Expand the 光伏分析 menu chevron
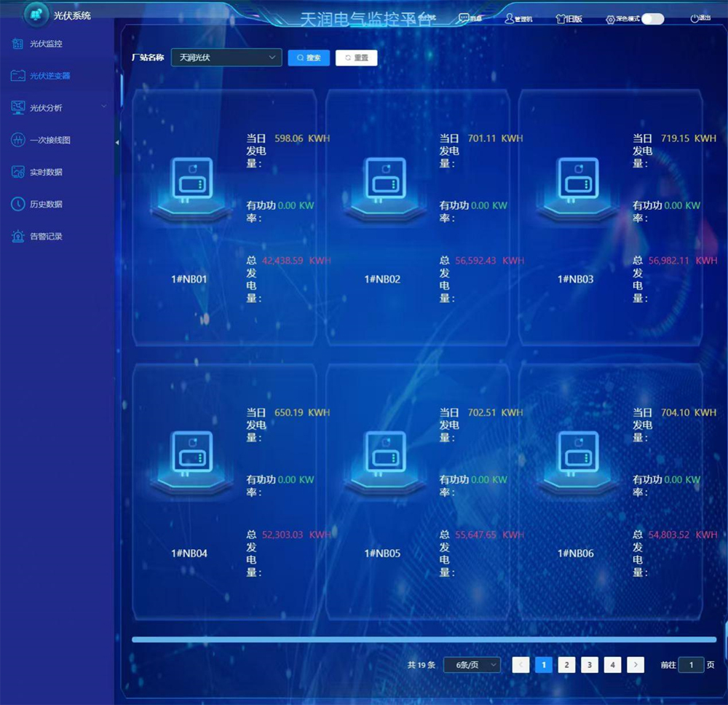Screen dimensions: 728x705 [104, 108]
